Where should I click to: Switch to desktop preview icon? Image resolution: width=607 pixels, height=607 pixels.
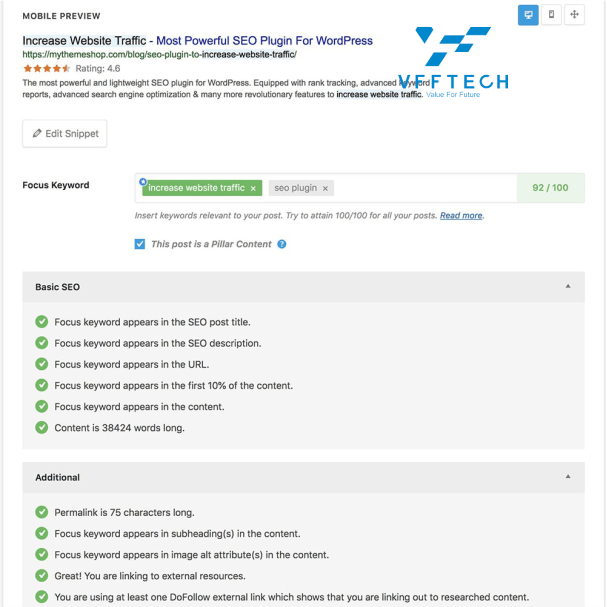528,15
